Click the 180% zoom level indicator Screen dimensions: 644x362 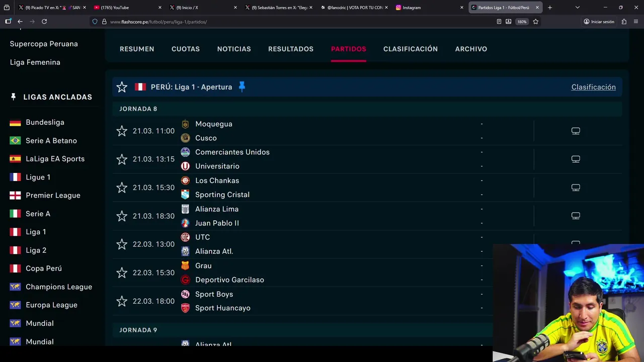(x=522, y=22)
